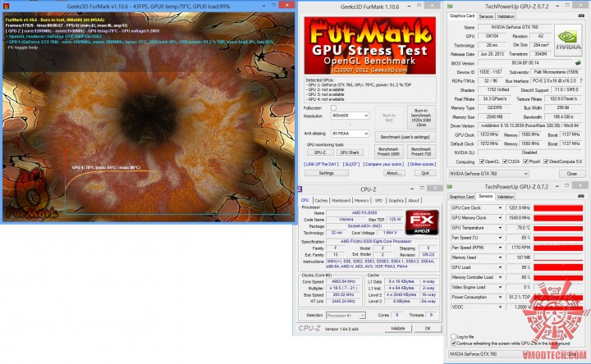The image size is (591, 364).
Task: Open the GPU Memory Clock sensor dropdown
Action: 500,218
